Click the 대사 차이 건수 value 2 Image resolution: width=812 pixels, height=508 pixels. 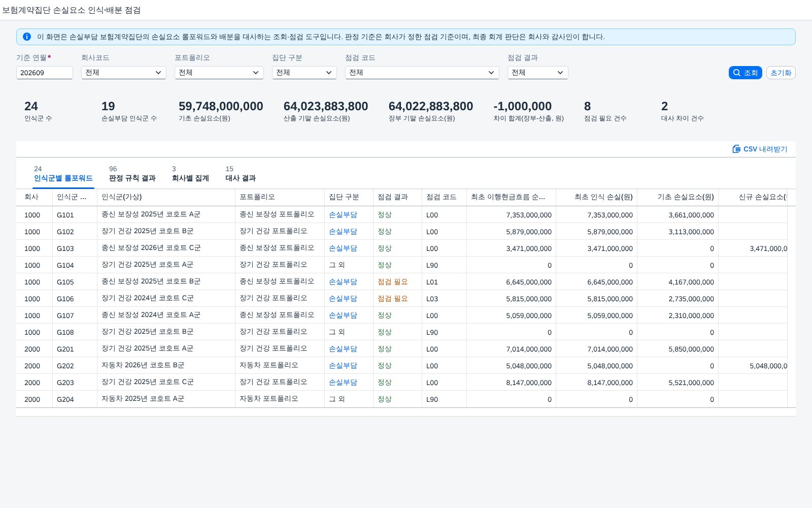(x=664, y=106)
